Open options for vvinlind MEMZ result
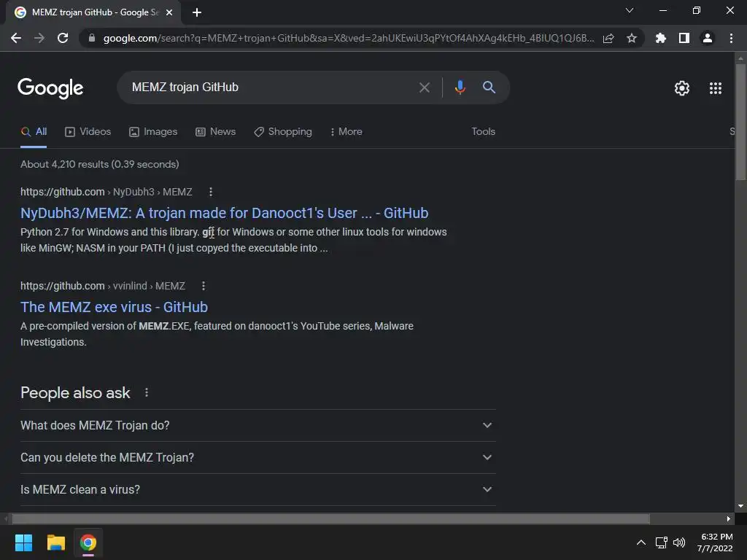Screen dimensions: 747x560 (204, 286)
